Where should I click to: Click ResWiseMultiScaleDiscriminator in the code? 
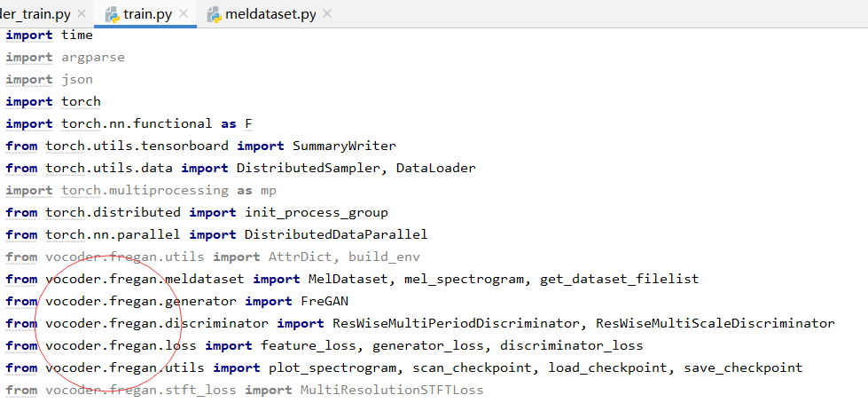(715, 323)
